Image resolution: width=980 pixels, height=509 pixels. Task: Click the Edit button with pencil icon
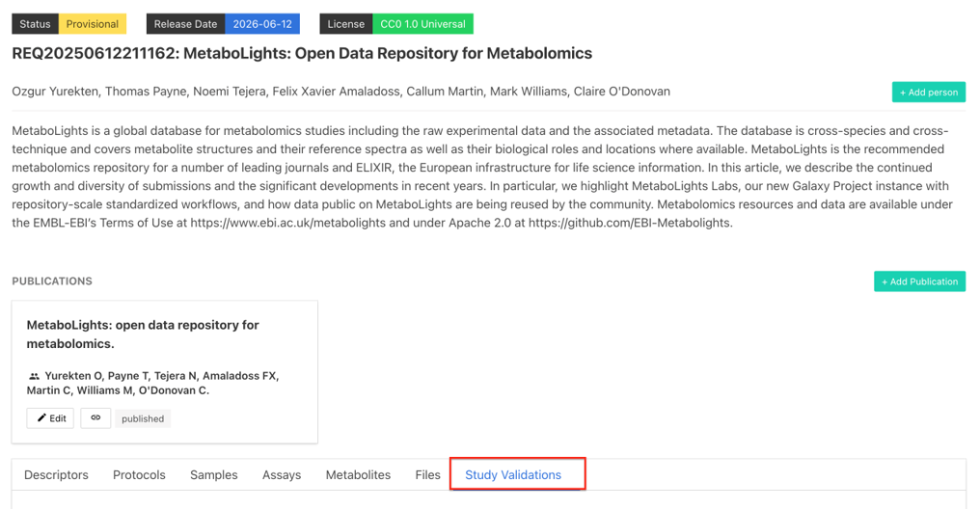click(50, 417)
